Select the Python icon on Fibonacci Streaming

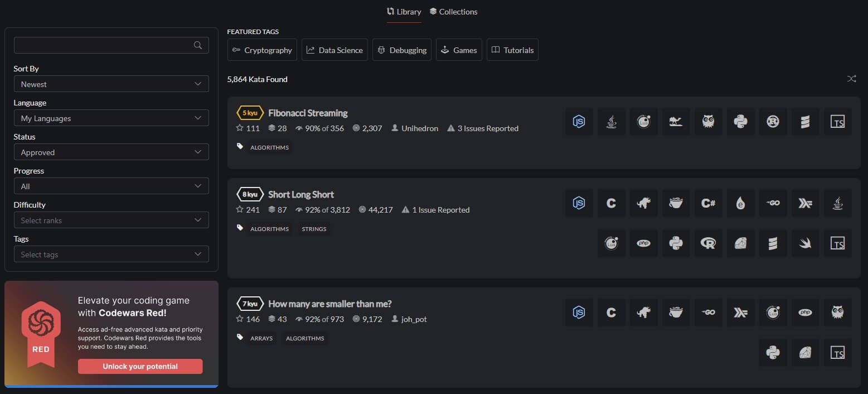740,122
